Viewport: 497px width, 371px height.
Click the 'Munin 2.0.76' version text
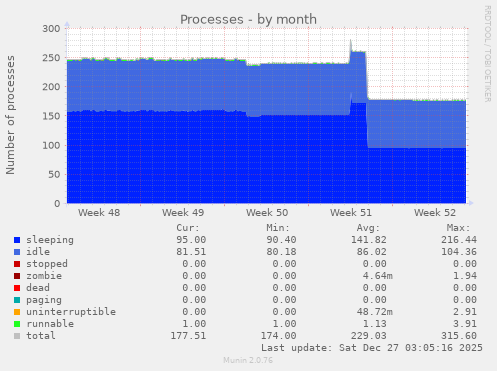248,360
